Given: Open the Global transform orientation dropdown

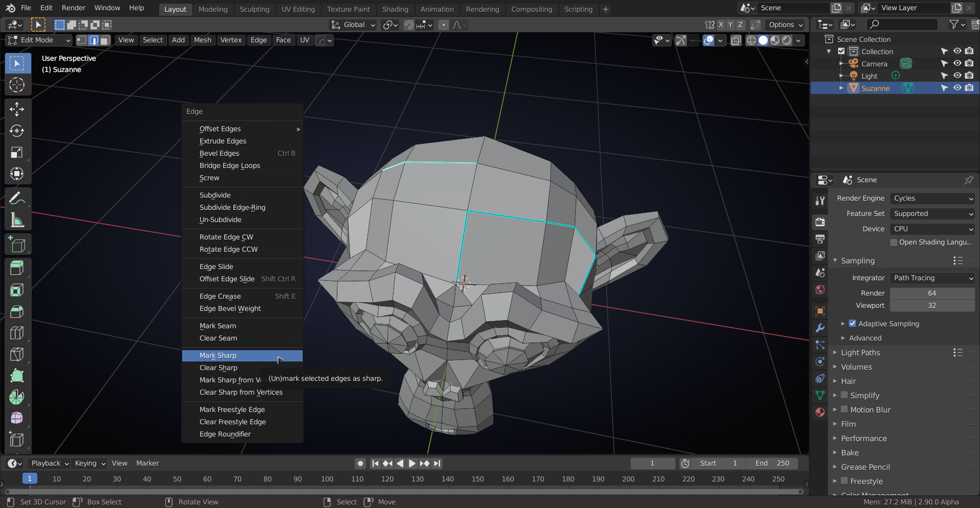Looking at the screenshot, I should pos(353,25).
